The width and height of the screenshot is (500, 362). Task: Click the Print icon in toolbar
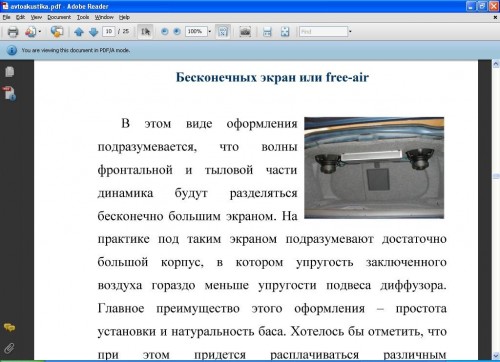coord(13,32)
